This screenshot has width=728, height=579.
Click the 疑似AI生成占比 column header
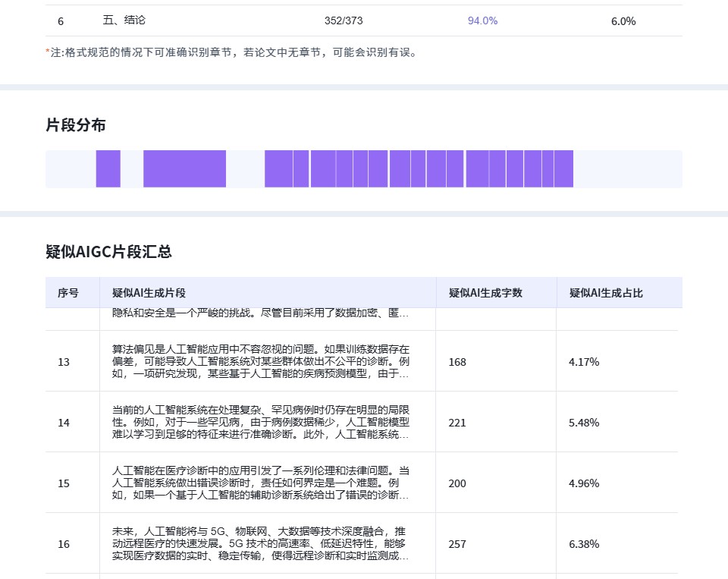click(x=606, y=293)
